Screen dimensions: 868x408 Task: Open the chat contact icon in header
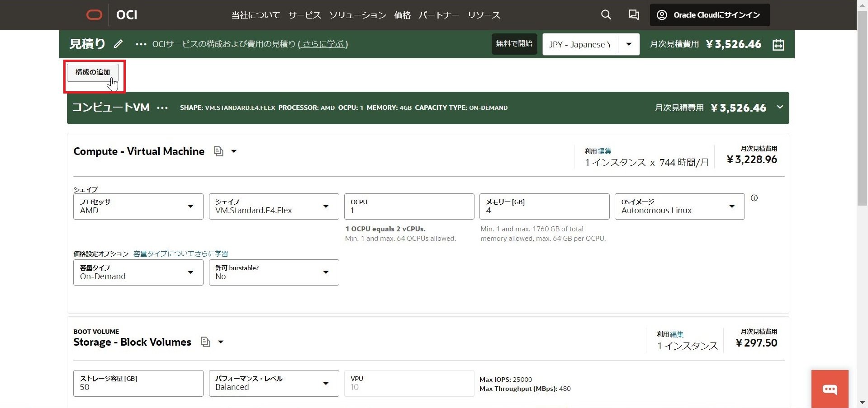[633, 15]
